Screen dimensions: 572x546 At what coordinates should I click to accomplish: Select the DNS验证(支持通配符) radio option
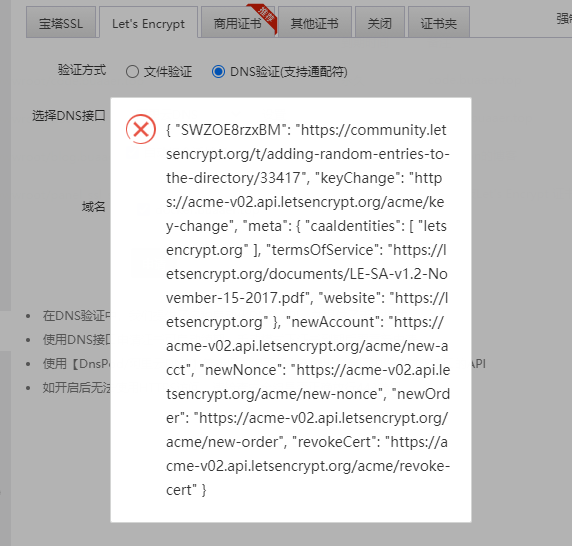218,71
